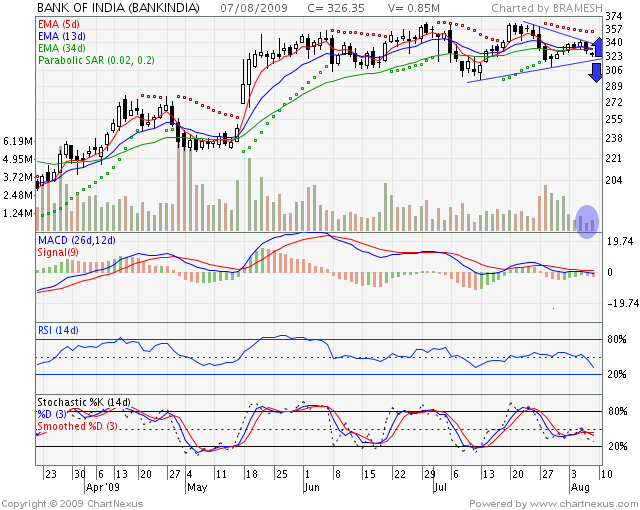This screenshot has width=640, height=510.
Task: Click the 221 price axis label
Action: (614, 158)
